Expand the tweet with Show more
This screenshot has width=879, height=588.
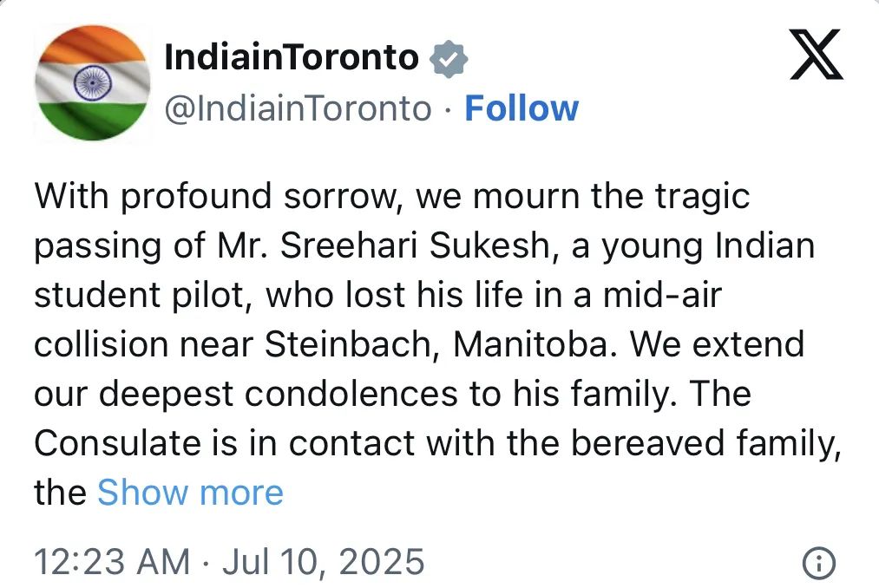pyautogui.click(x=191, y=493)
